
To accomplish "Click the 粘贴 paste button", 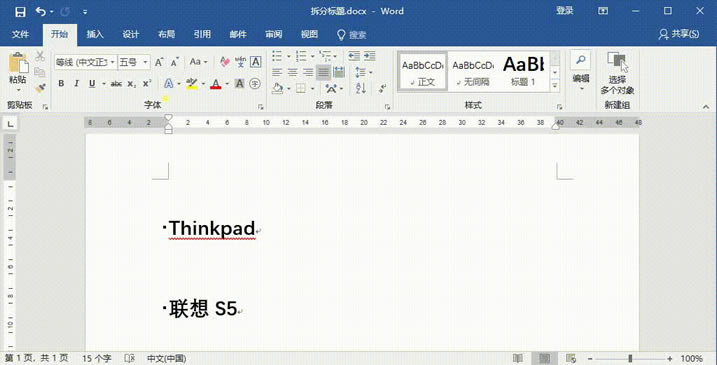I will tap(18, 73).
